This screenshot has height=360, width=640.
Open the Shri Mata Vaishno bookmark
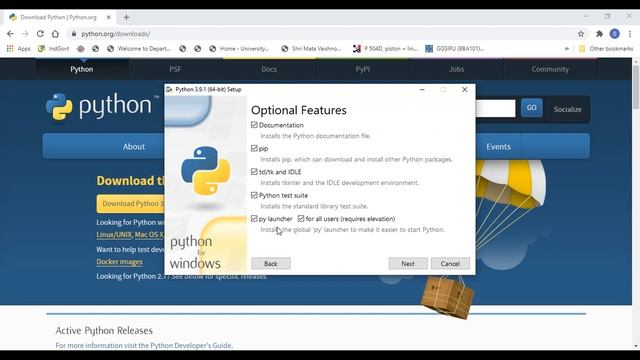(311, 49)
